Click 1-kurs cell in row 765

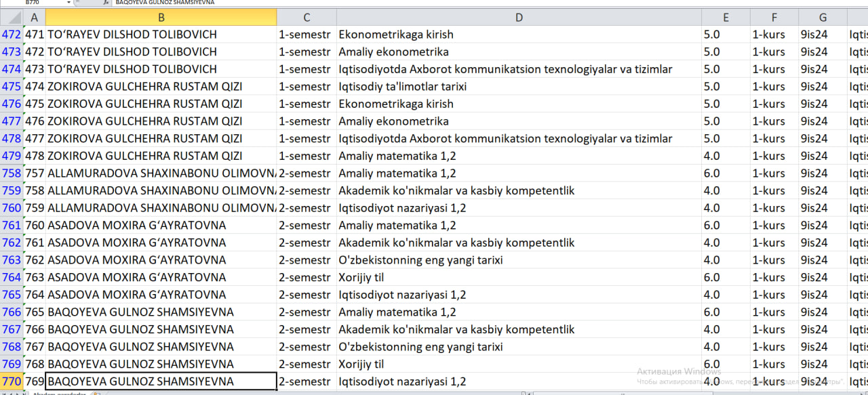coord(774,295)
